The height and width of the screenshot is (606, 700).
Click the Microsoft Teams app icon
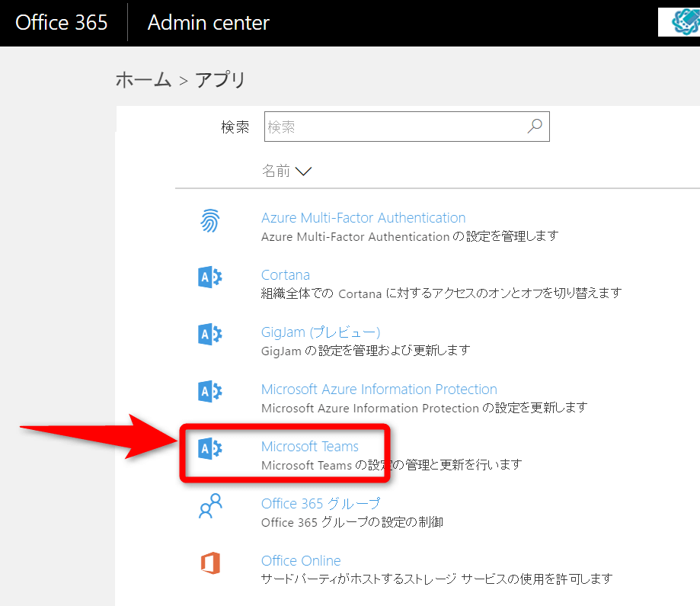[209, 449]
